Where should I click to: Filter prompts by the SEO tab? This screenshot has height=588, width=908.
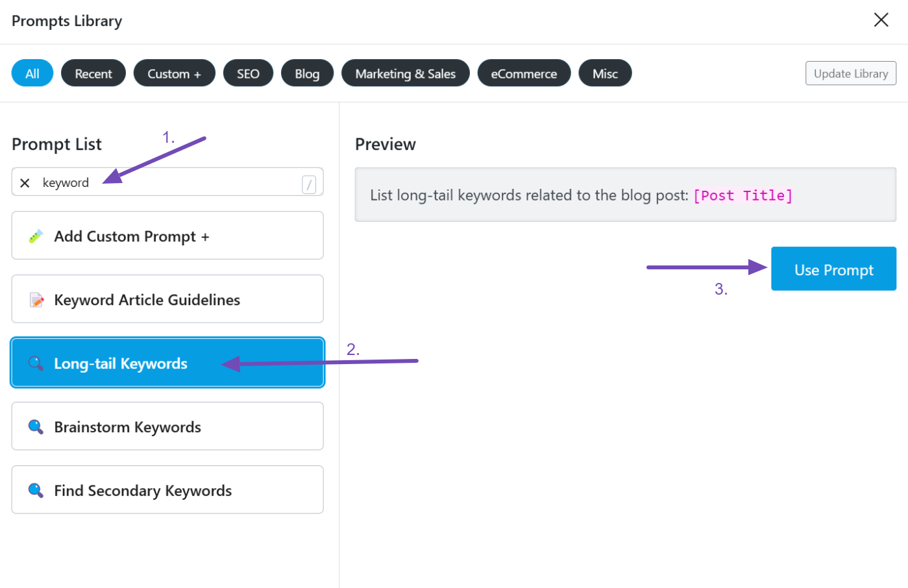tap(248, 73)
